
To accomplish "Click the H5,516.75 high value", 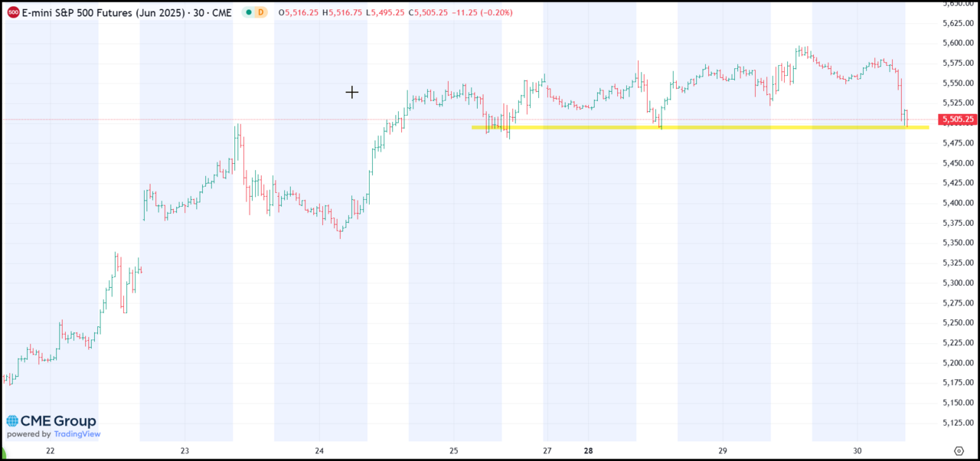I will [343, 13].
